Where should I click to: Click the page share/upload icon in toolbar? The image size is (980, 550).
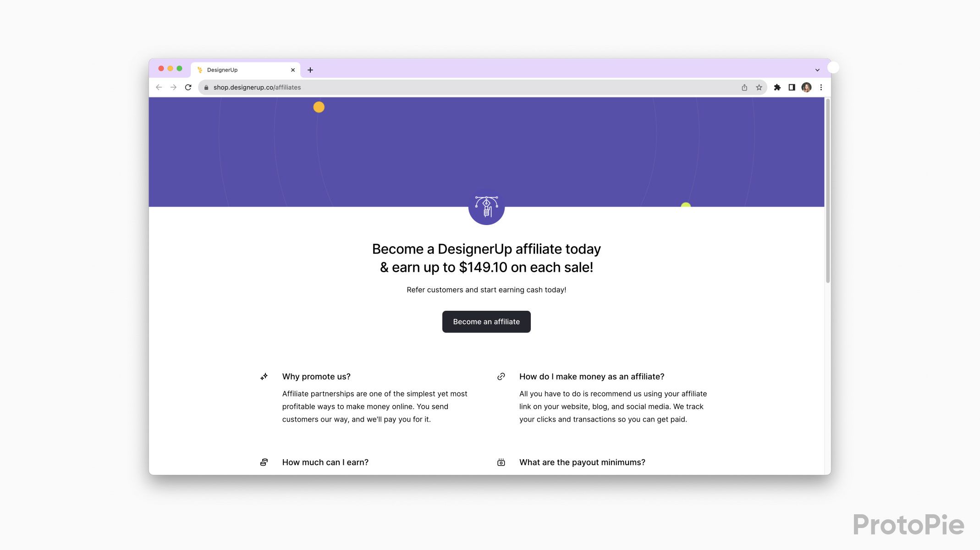(x=745, y=87)
